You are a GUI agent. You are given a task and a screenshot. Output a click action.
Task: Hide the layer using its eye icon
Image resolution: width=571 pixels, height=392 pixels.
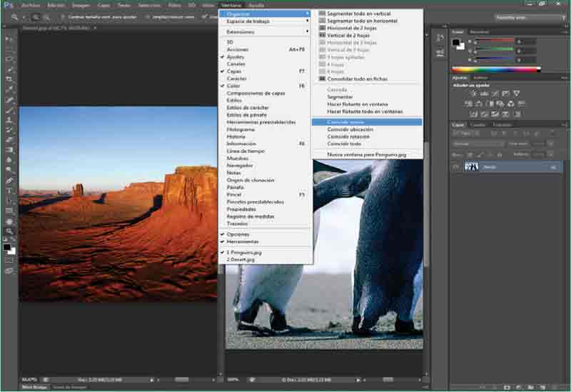pyautogui.click(x=456, y=166)
